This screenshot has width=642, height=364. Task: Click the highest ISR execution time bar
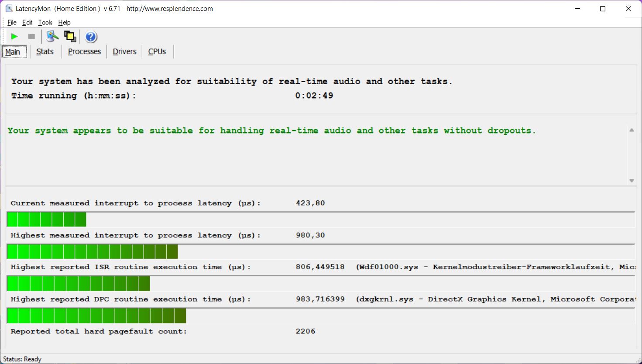point(321,284)
